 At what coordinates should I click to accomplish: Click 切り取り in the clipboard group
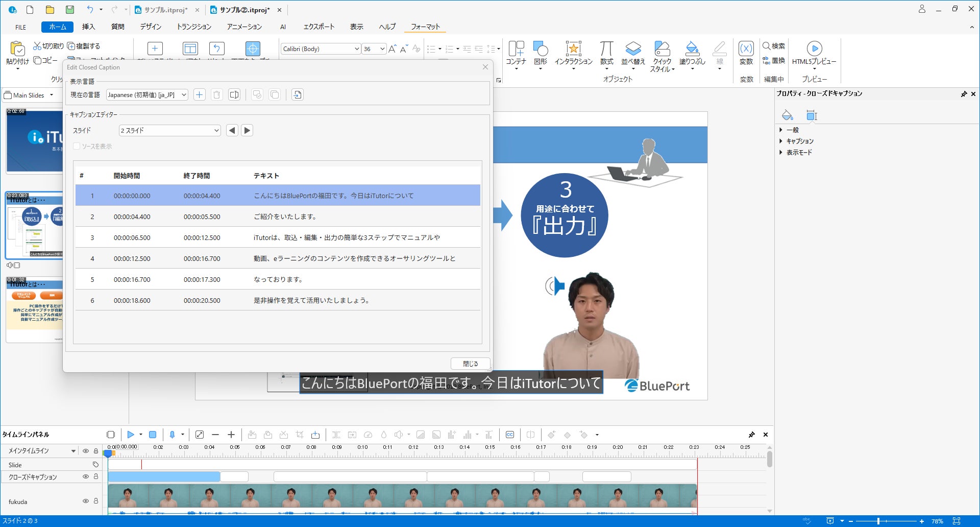pos(48,46)
